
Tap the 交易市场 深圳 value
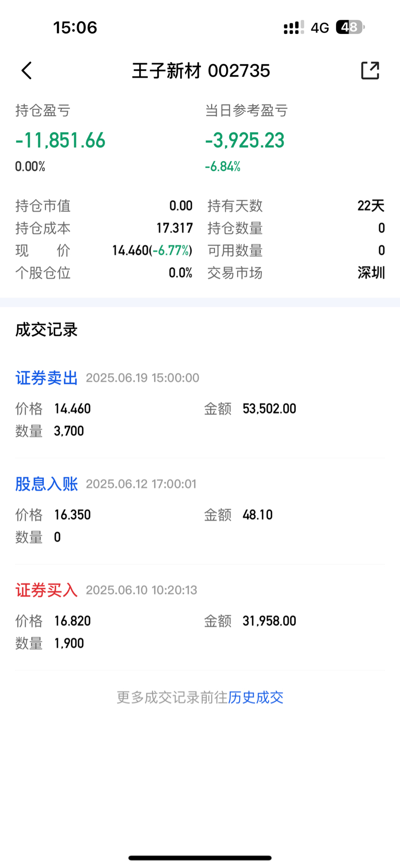(371, 273)
